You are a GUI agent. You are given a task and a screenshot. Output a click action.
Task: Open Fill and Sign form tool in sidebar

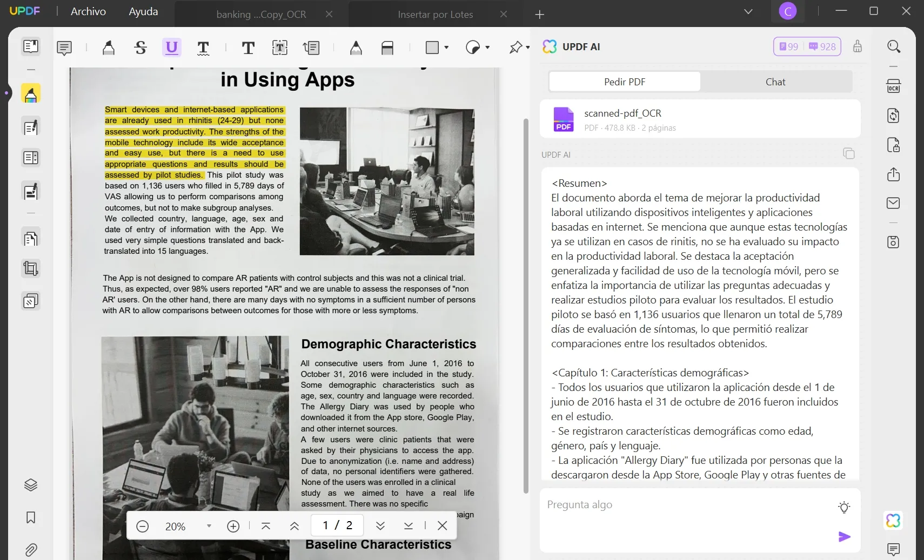click(x=31, y=191)
